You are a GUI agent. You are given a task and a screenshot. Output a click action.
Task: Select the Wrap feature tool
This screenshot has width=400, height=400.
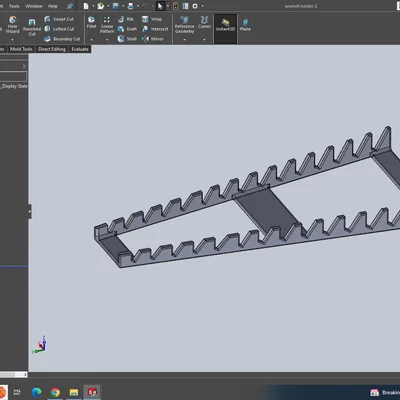tap(152, 19)
